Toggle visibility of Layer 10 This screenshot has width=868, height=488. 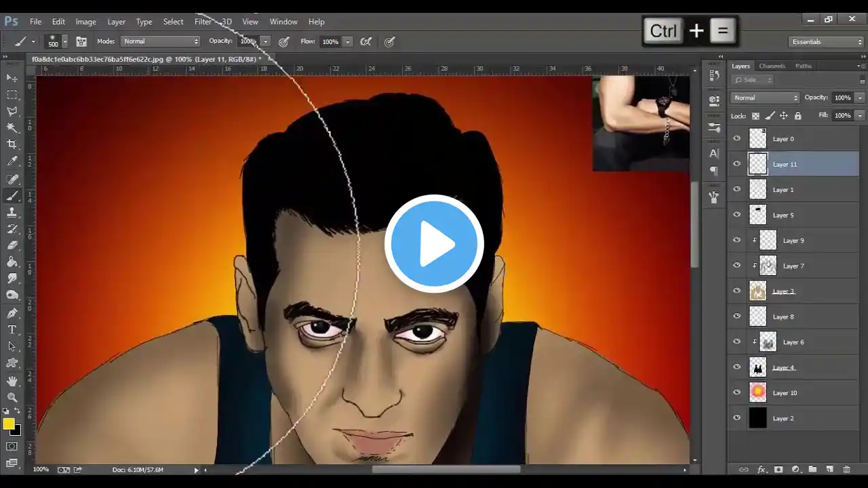coord(737,393)
